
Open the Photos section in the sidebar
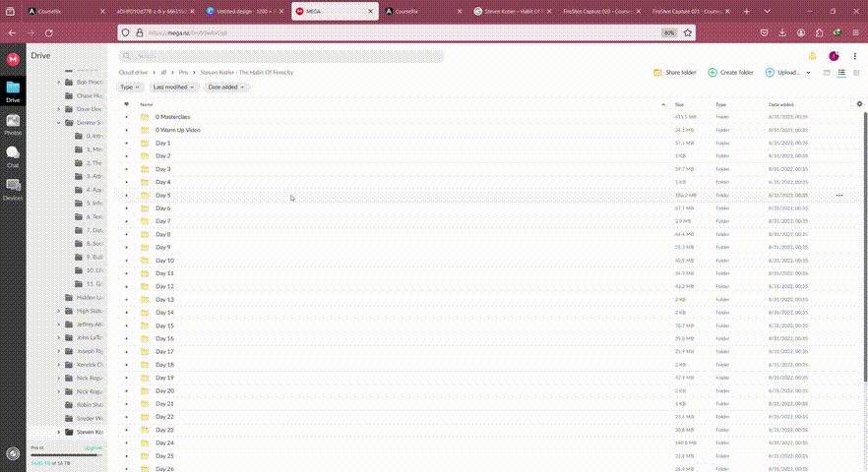point(13,125)
